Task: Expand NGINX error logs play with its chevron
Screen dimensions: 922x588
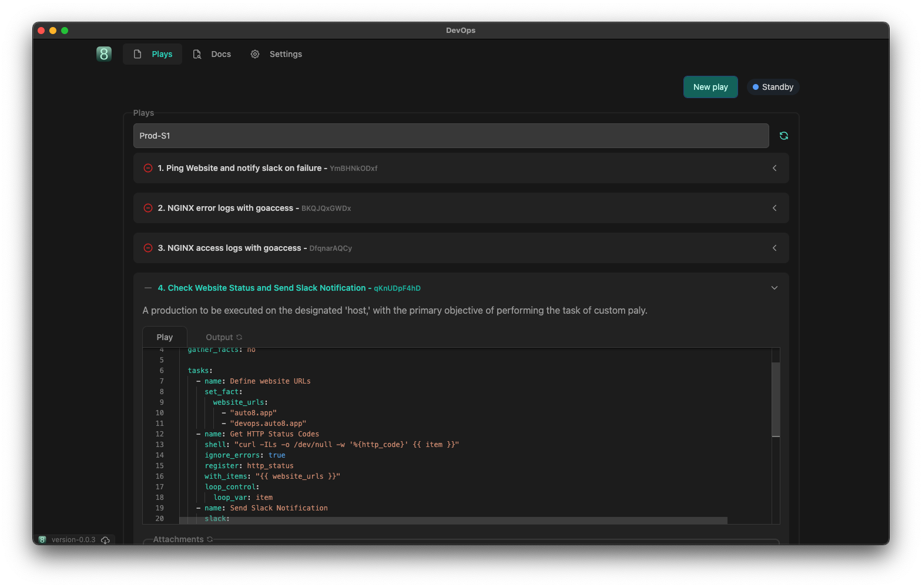Action: pos(775,208)
